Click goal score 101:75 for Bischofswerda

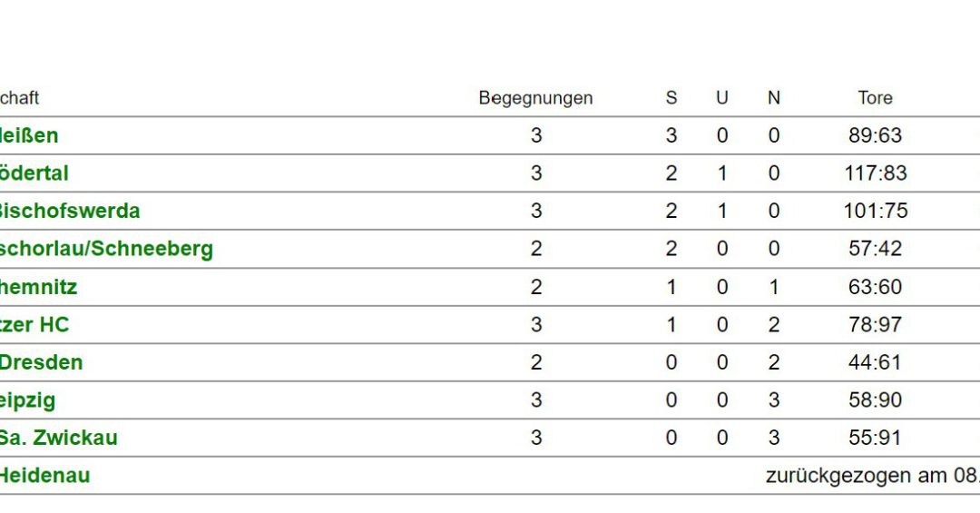[875, 211]
